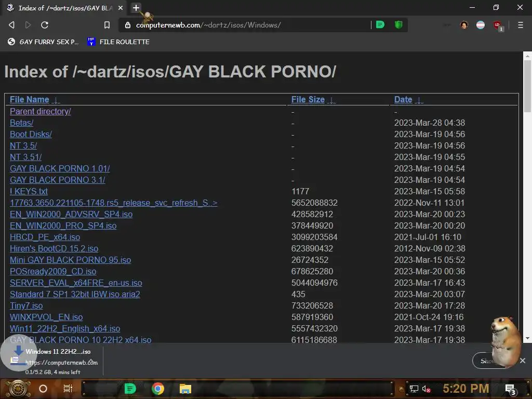532x399 pixels.
Task: Sort listing by File Name header
Action: pyautogui.click(x=30, y=99)
